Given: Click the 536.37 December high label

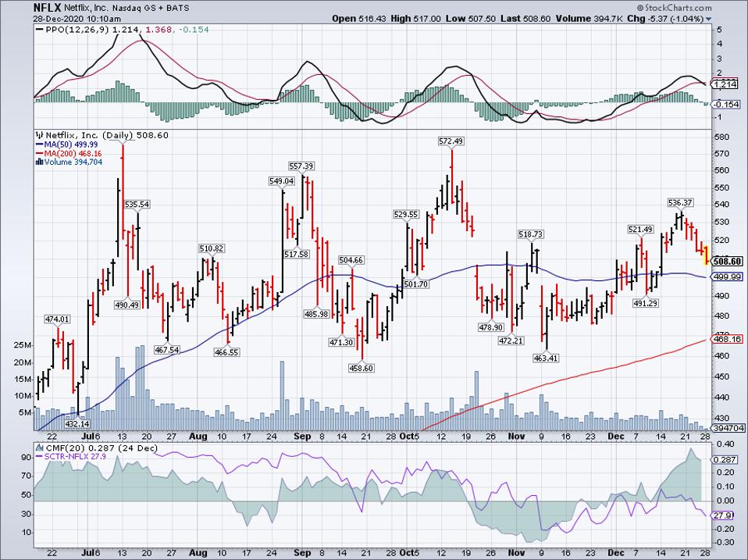Looking at the screenshot, I should coord(680,203).
